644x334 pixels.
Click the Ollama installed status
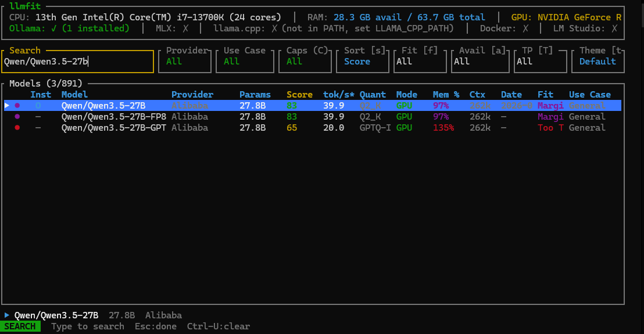pyautogui.click(x=69, y=28)
